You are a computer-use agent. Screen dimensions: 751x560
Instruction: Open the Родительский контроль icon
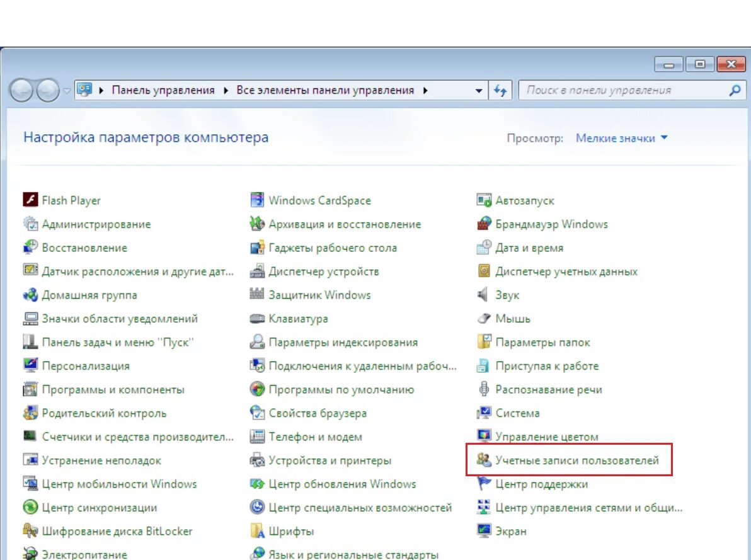pos(30,413)
